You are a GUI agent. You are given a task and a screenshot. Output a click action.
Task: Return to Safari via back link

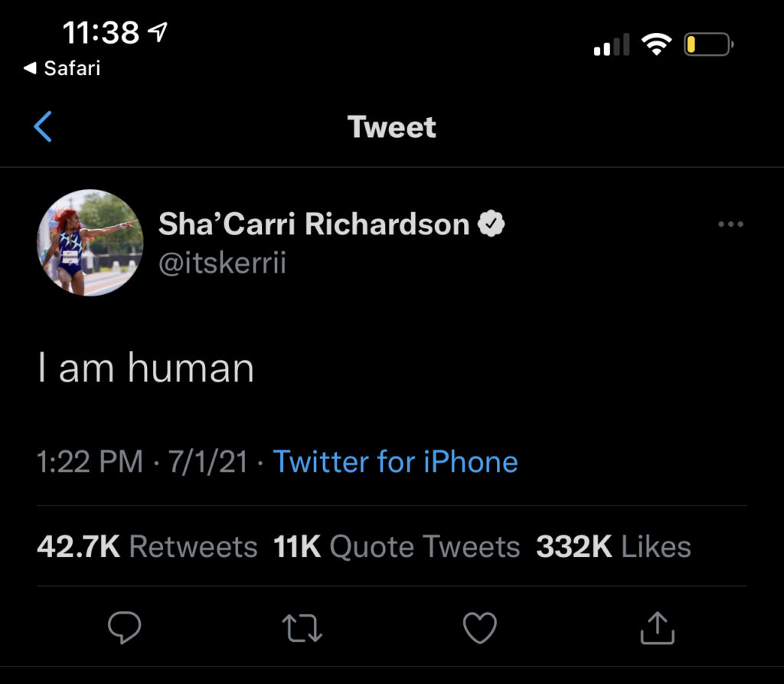(x=62, y=68)
